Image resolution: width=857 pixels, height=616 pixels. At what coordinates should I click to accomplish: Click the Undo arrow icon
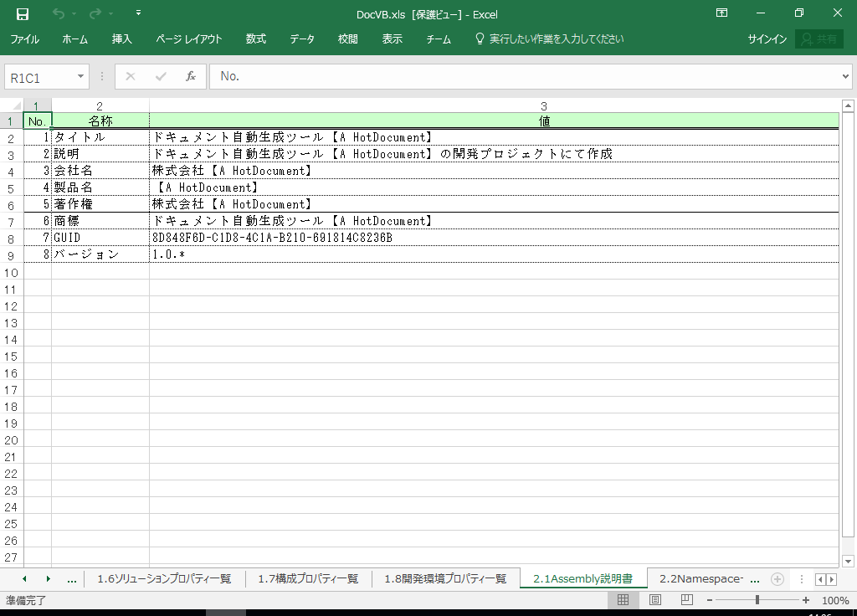click(x=58, y=14)
